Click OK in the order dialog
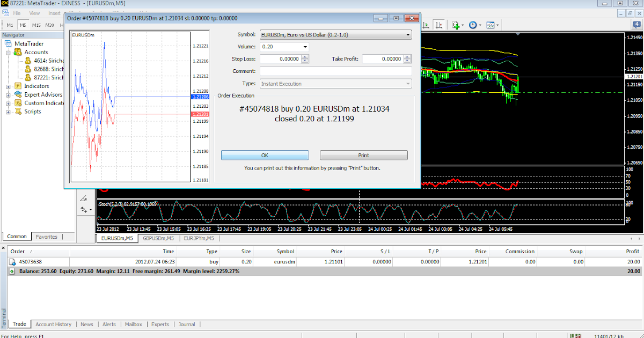Screen dimensions: 644x338 265,155
